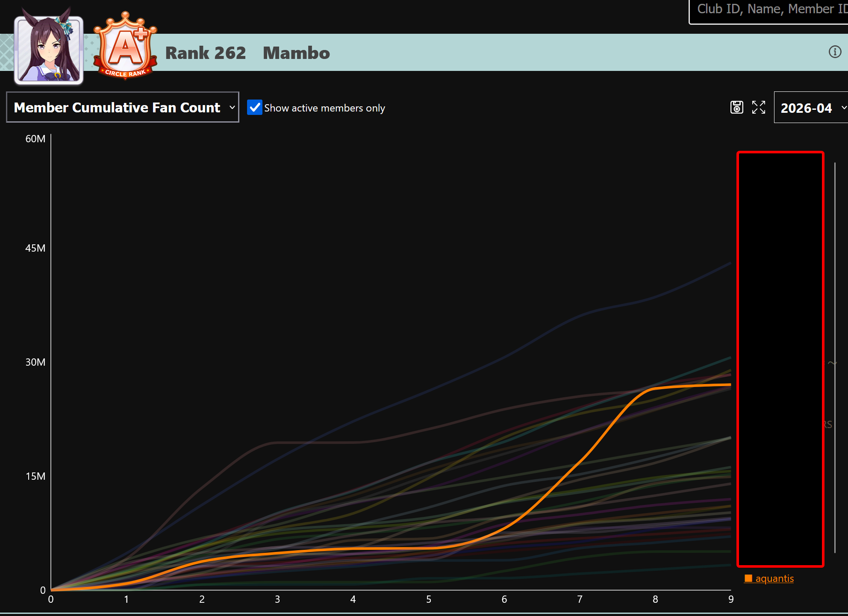The image size is (848, 616).
Task: Click the orange aquantis legend color square
Action: tap(748, 578)
